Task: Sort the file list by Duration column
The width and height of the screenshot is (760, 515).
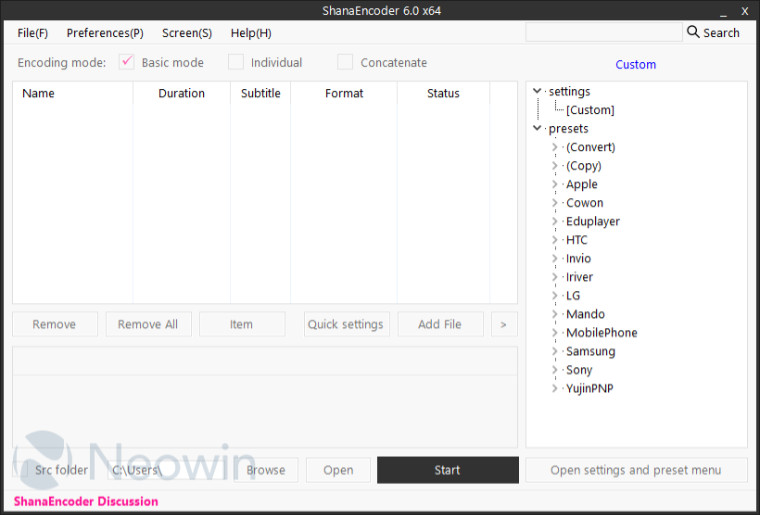Action: click(181, 93)
